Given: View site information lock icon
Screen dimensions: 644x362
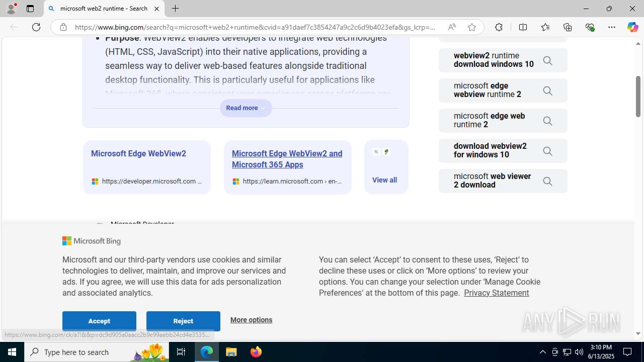Looking at the screenshot, I should pos(63,27).
